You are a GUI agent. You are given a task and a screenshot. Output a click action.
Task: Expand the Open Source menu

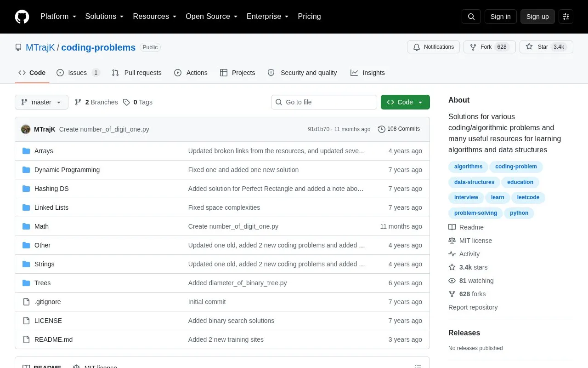point(212,17)
